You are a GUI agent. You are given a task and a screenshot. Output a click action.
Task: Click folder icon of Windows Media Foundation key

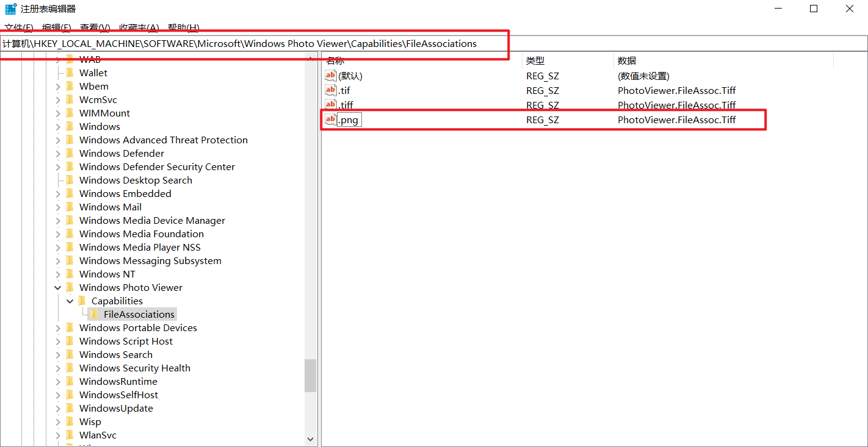[70, 234]
